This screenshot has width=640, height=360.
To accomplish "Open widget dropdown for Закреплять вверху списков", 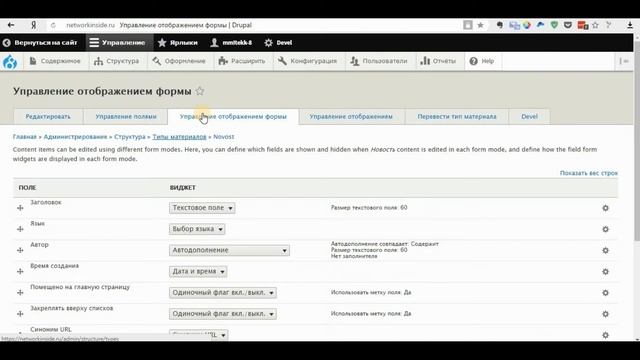I will click(x=223, y=314).
